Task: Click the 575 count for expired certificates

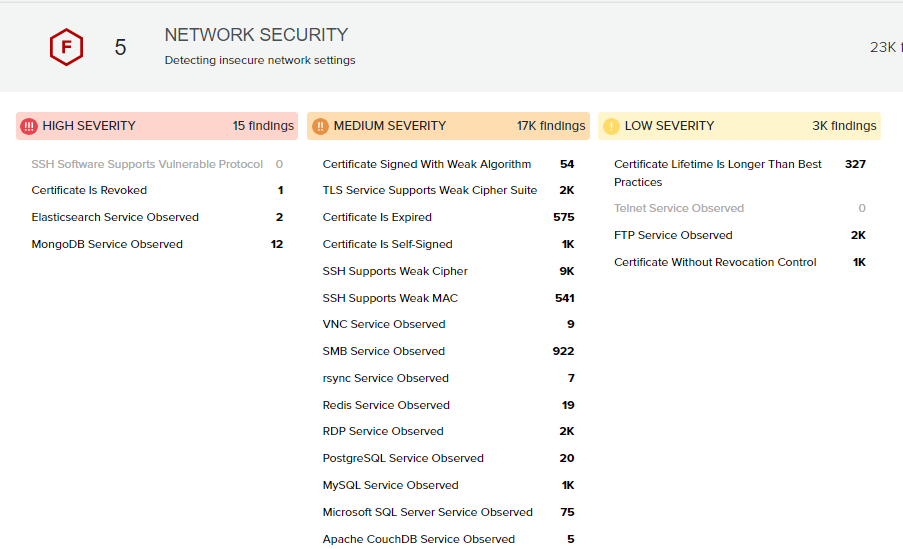Action: (563, 217)
